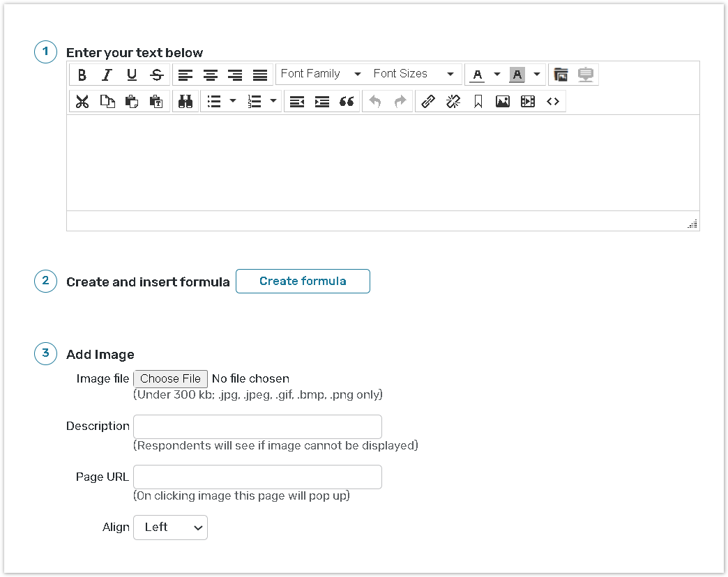Open the text color picker arrow
The width and height of the screenshot is (728, 577).
tap(497, 75)
